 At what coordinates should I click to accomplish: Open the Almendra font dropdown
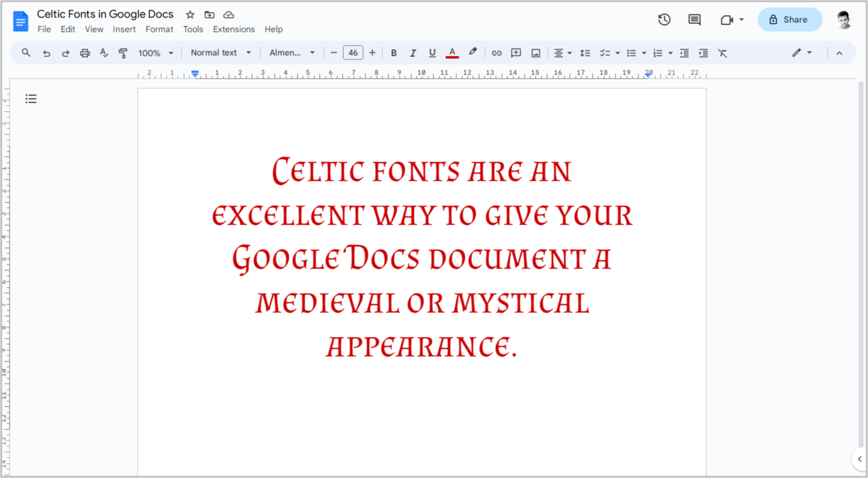pos(292,53)
